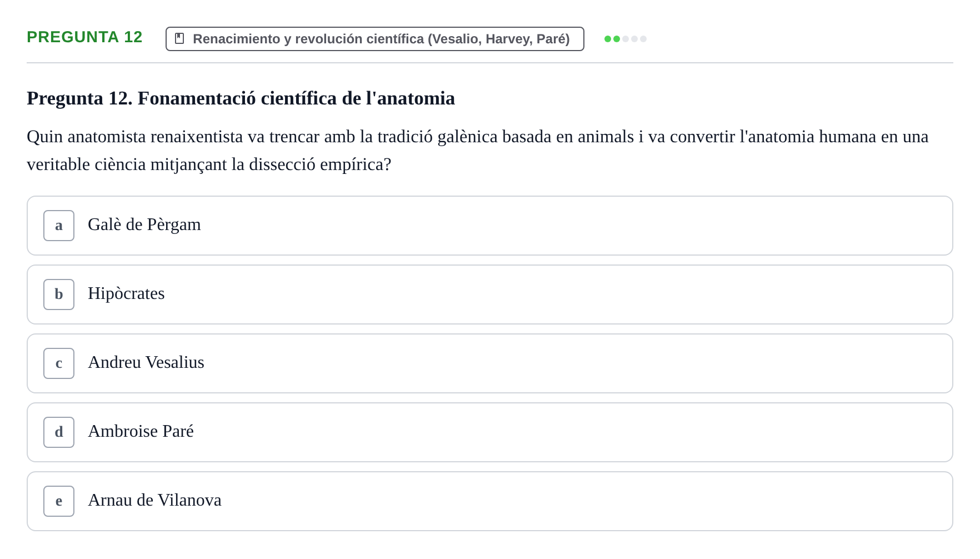The image size is (980, 559).
Task: Choose answer Ambroise Paré
Action: (x=490, y=432)
